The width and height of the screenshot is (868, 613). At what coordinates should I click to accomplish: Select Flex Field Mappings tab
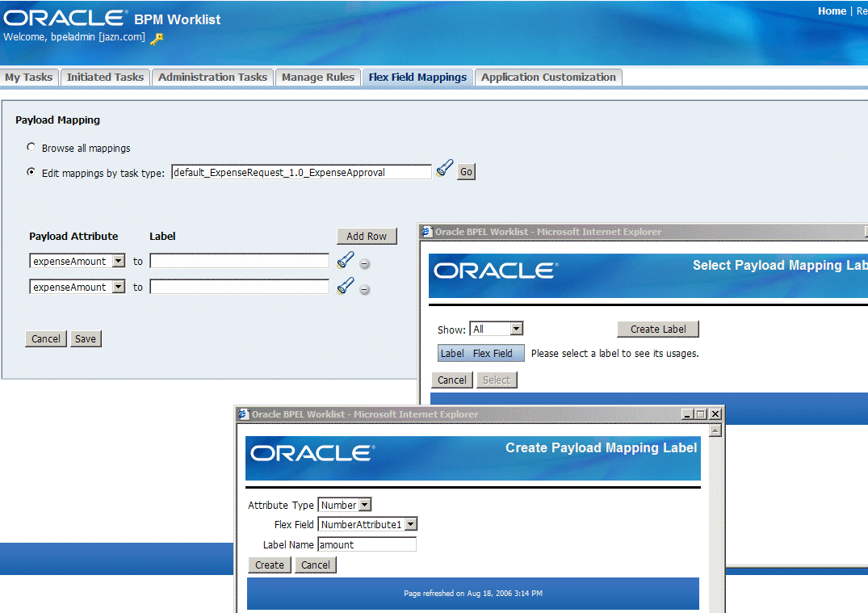pyautogui.click(x=418, y=77)
